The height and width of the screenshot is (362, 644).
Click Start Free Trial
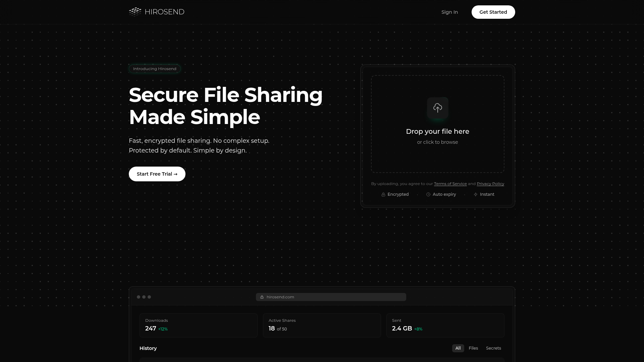(x=157, y=174)
